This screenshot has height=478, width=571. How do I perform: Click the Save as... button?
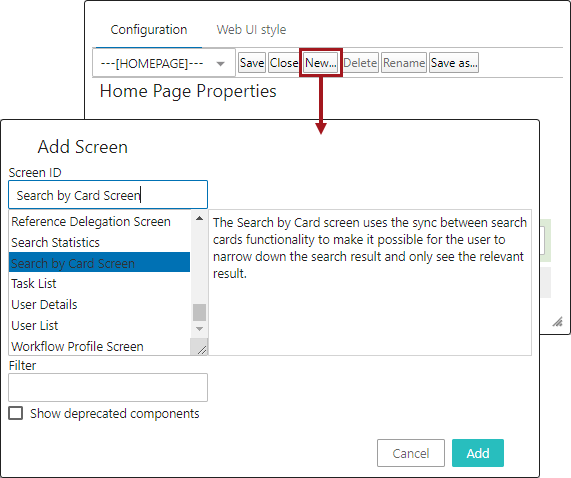(x=454, y=63)
